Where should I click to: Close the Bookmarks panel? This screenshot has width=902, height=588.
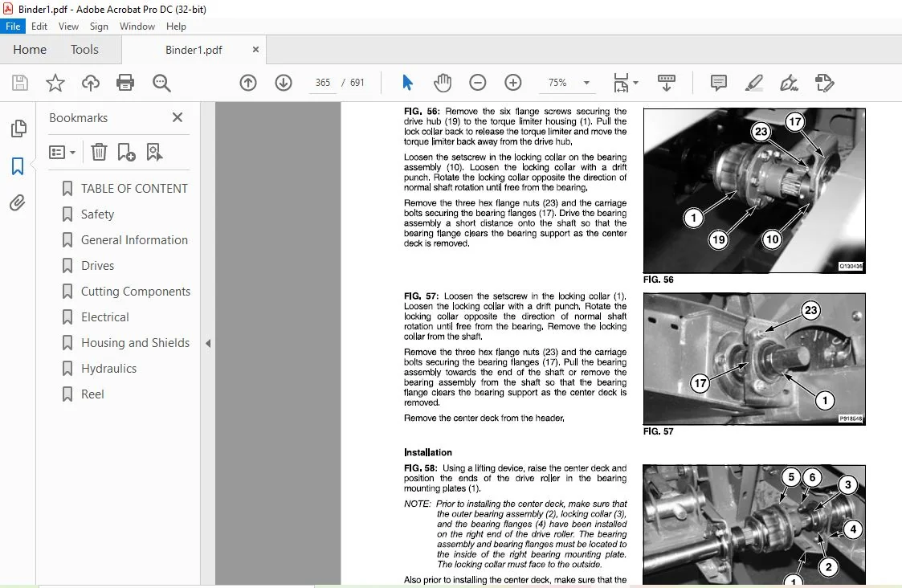(x=178, y=117)
